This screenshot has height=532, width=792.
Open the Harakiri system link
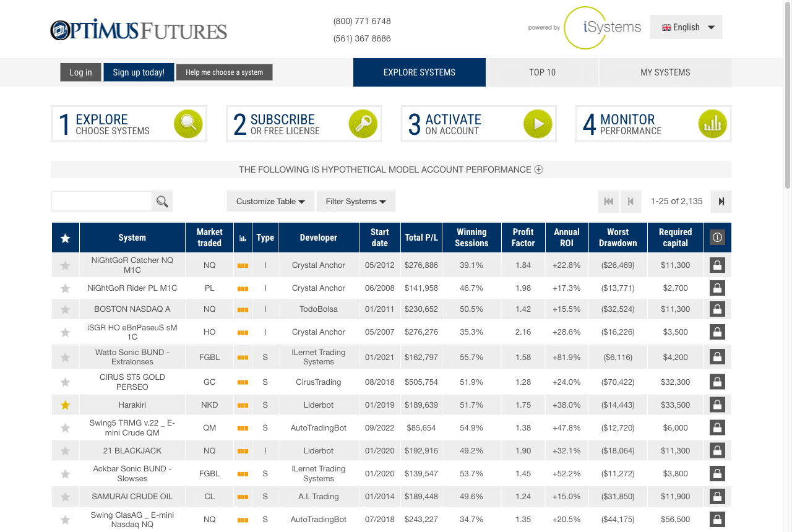(x=132, y=405)
